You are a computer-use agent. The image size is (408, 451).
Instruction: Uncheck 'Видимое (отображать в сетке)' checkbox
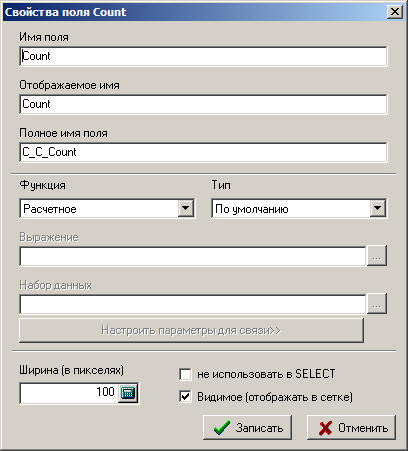[185, 397]
